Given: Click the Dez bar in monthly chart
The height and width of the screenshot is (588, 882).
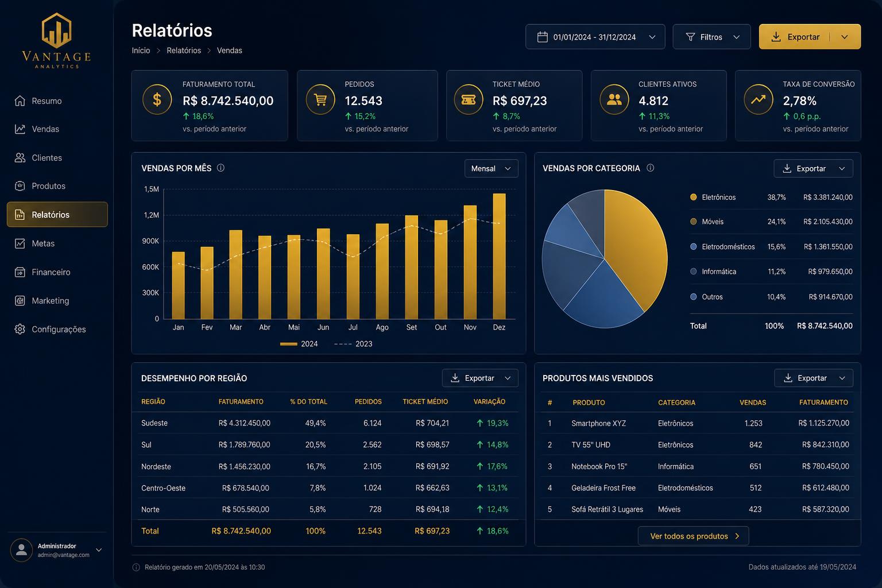Looking at the screenshot, I should click(499, 256).
